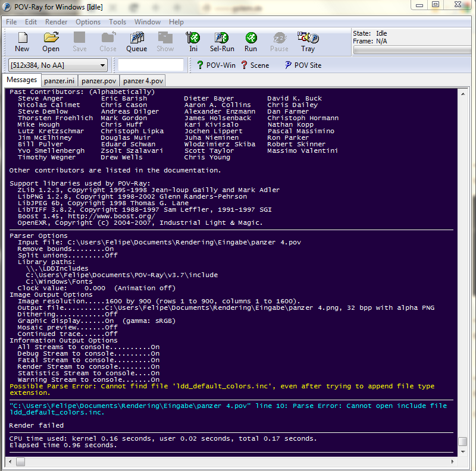Open the render Queue icon
Viewport: 476px width, 471px height.
pos(136,42)
